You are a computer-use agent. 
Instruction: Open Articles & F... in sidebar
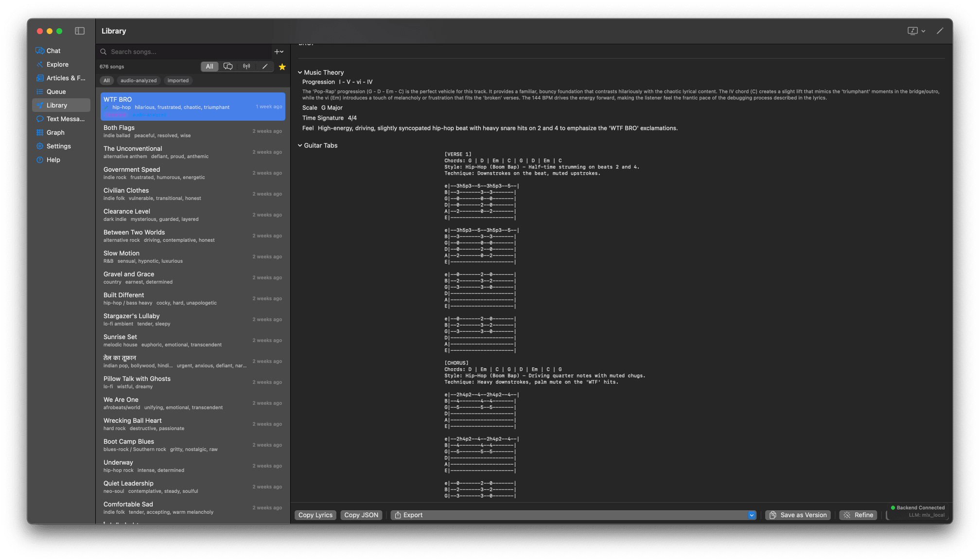61,78
